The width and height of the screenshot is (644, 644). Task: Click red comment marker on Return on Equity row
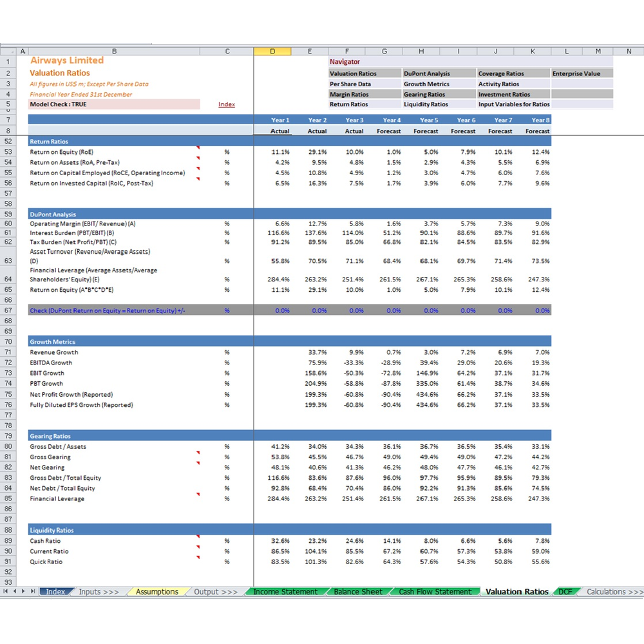198,147
